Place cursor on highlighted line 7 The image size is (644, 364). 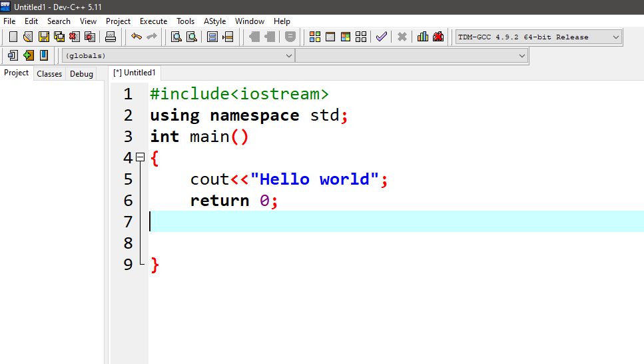pyautogui.click(x=396, y=222)
